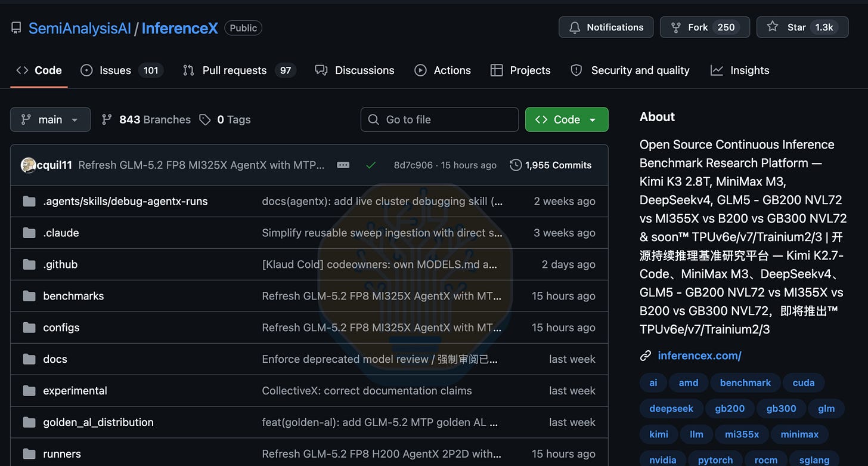Open commit 'Enforce deprecated model review'
Screen dimensions: 868x466
pos(380,359)
